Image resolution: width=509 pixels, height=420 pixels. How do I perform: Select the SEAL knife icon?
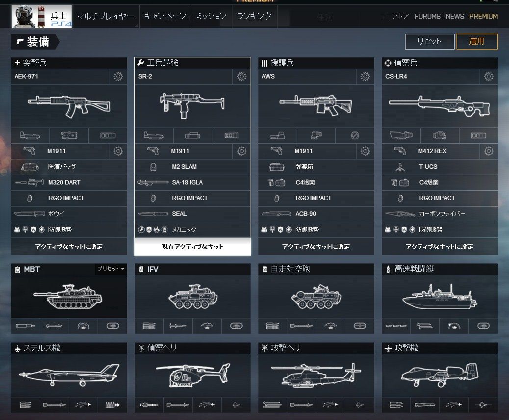pyautogui.click(x=153, y=214)
